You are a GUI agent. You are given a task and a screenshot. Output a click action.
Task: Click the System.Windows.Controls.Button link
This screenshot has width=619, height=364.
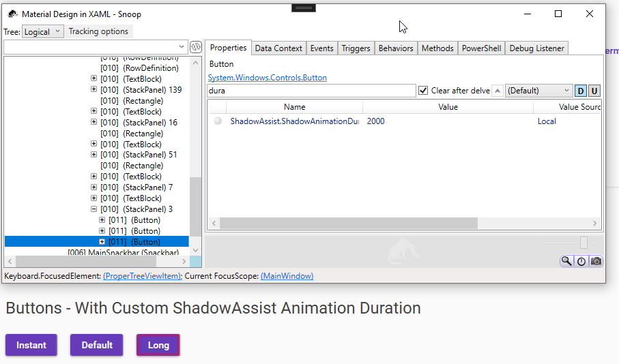click(x=268, y=78)
